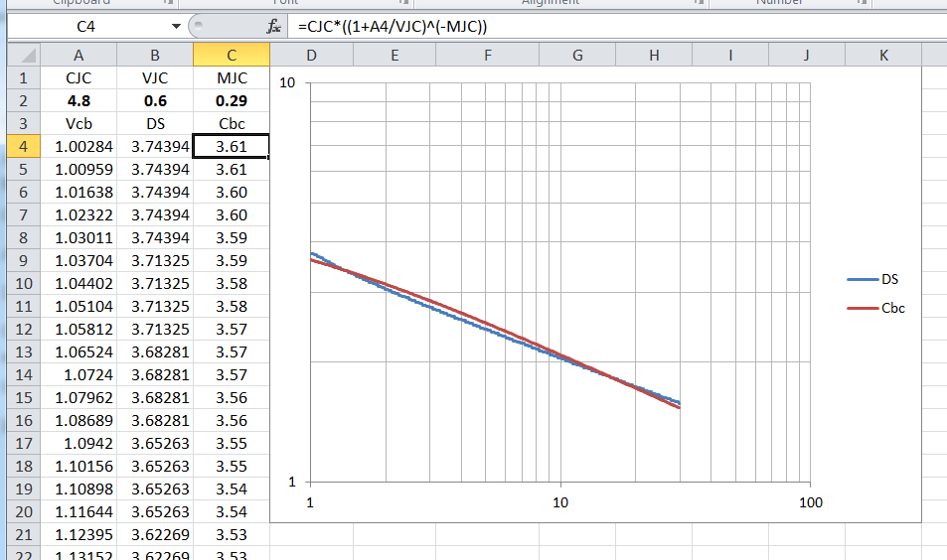Select cell with value 1.03704
This screenshot has height=560, width=947.
[x=79, y=261]
